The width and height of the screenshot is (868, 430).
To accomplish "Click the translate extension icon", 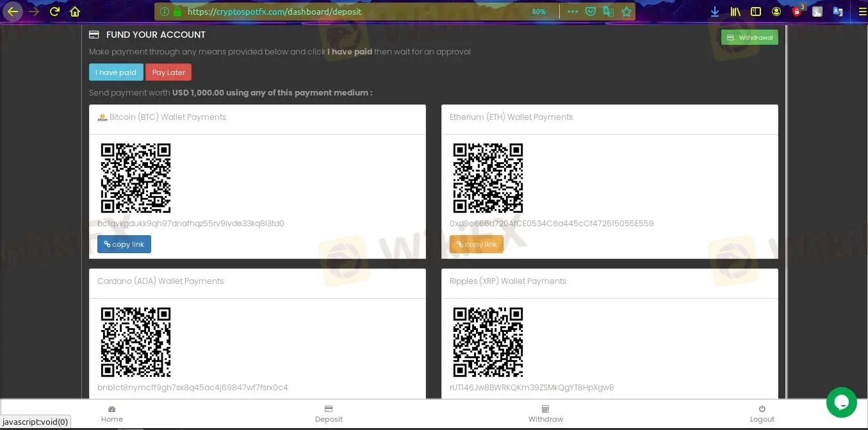I will click(x=838, y=12).
